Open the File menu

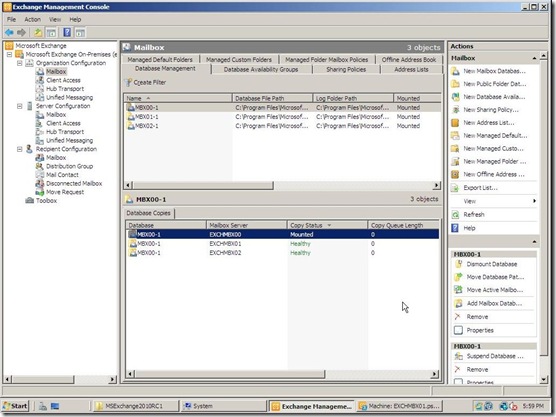point(11,20)
